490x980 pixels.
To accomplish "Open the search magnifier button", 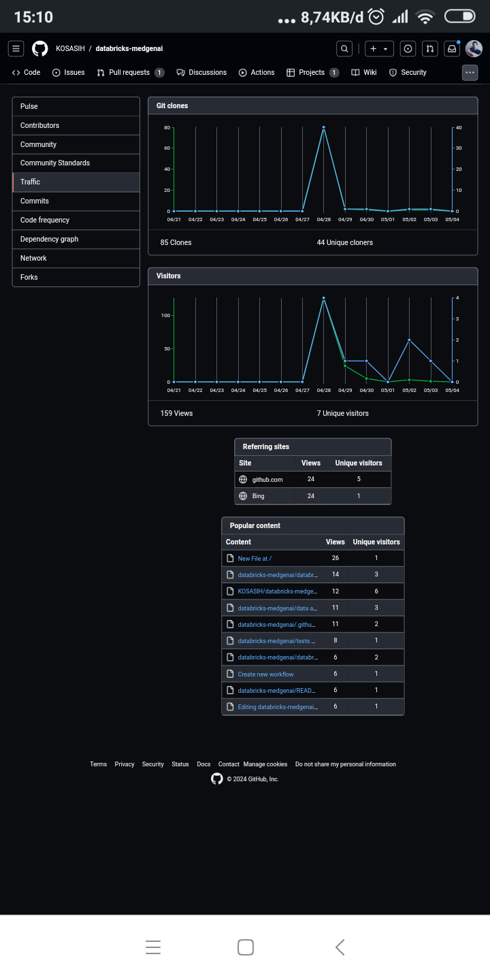I will pos(345,48).
